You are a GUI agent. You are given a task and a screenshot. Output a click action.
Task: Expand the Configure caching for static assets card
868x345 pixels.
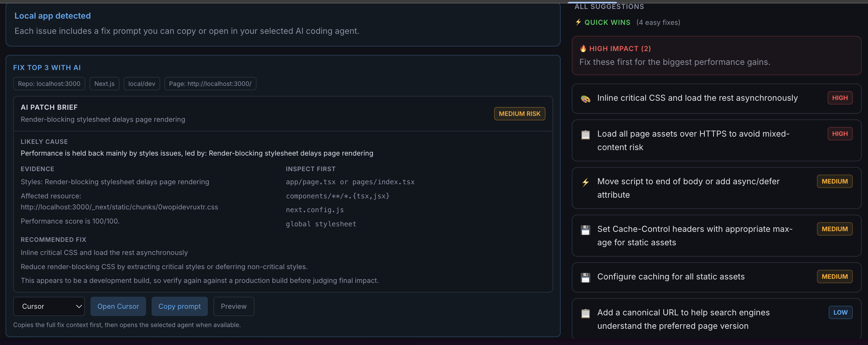(717, 277)
